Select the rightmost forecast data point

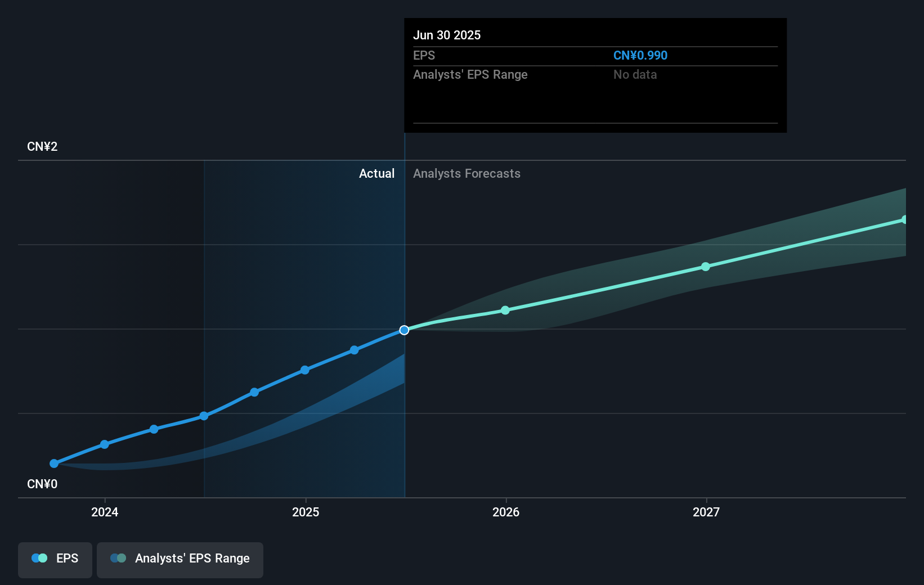pos(904,219)
